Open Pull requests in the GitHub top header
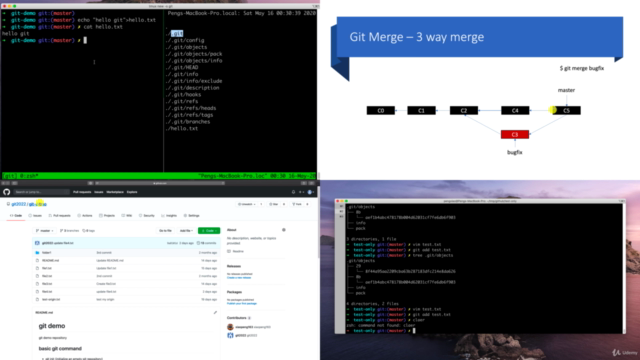This screenshot has width=640, height=360. [82, 192]
